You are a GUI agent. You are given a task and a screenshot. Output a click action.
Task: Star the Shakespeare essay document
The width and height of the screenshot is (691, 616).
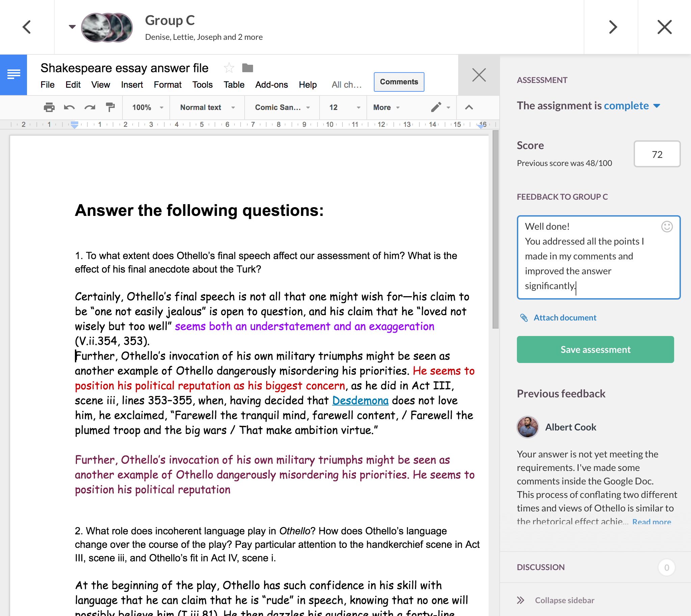click(x=229, y=68)
